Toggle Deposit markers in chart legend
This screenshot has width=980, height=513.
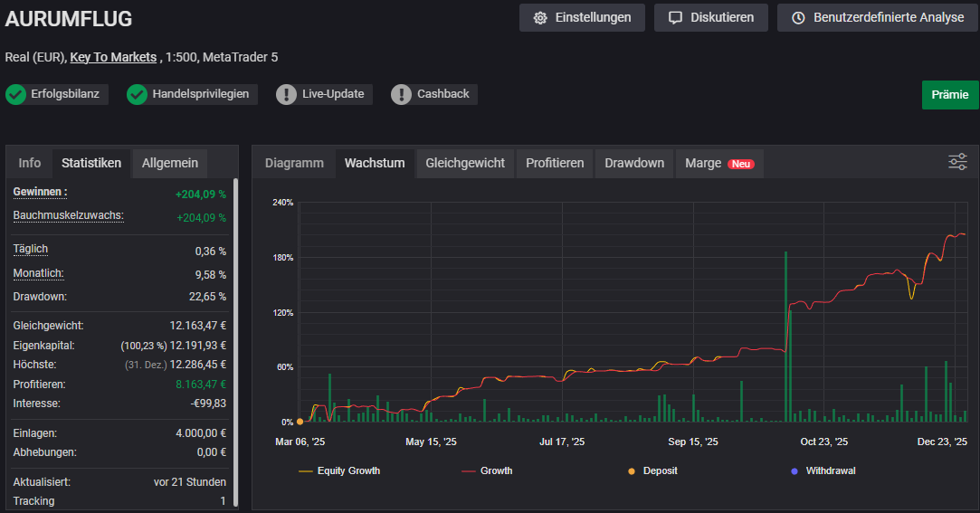652,470
